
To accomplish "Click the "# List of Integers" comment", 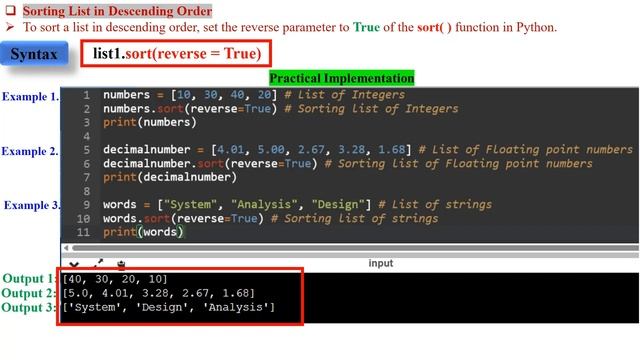I will coord(344,95).
